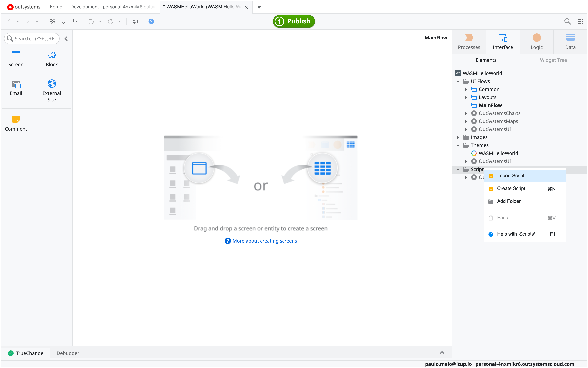This screenshot has width=588, height=368.
Task: Click the merge and compare arrows icon
Action: (75, 21)
